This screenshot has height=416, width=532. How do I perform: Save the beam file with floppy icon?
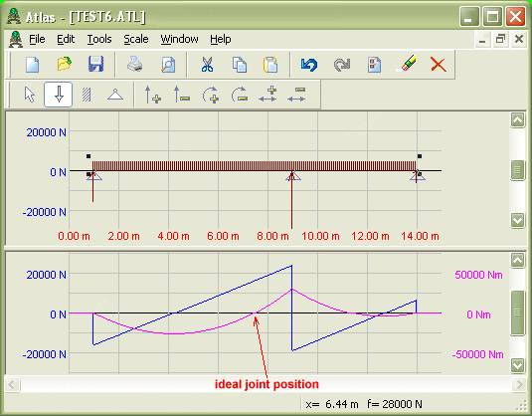(x=96, y=64)
